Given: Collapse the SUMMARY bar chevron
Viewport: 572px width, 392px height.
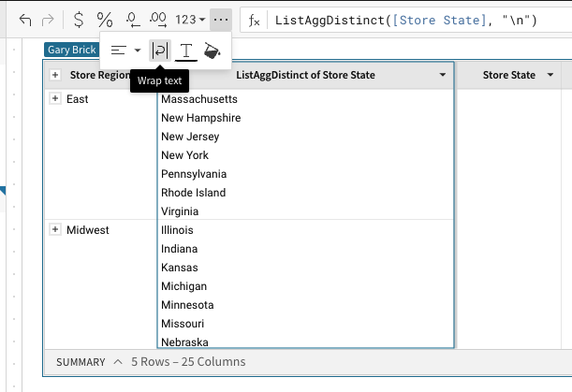Looking at the screenshot, I should 118,362.
